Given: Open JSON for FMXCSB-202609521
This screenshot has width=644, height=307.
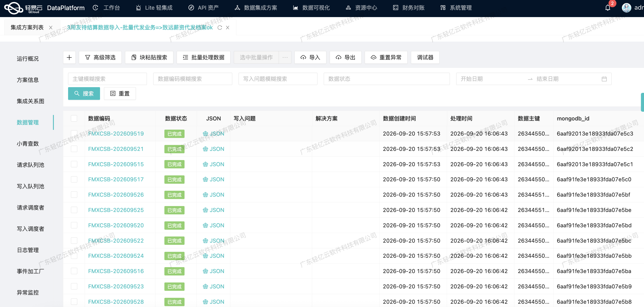Looking at the screenshot, I should (x=213, y=149).
